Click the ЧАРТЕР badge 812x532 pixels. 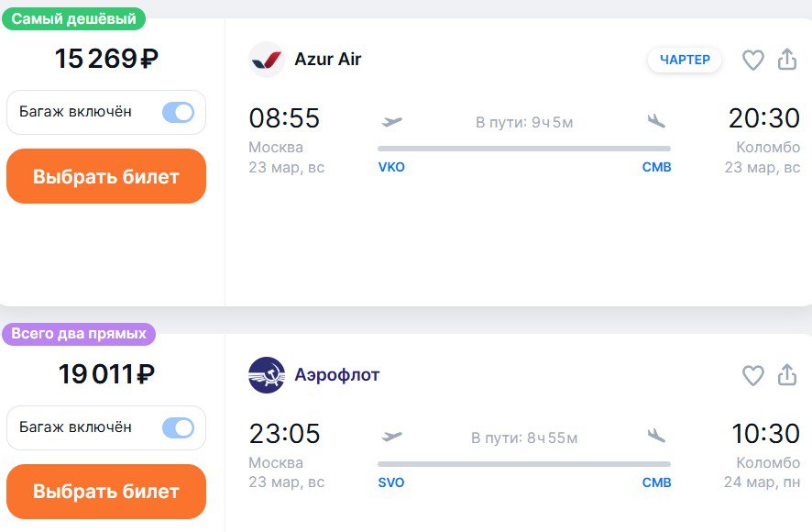685,60
